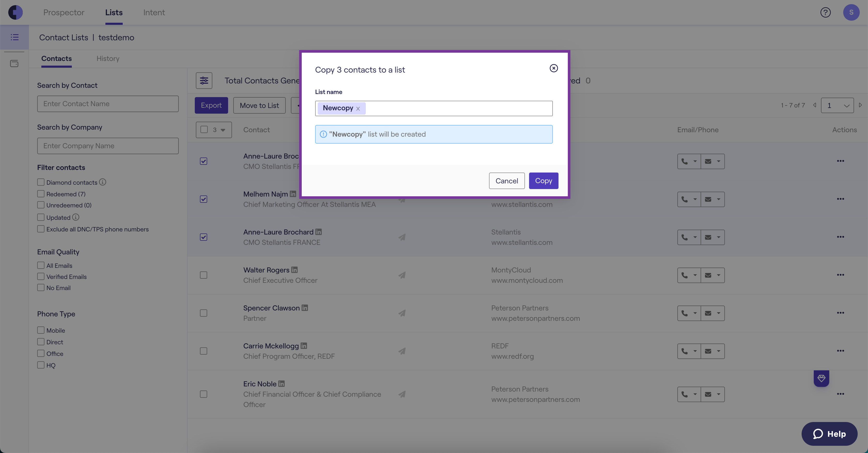Enable the Verified Emails filter

(41, 277)
